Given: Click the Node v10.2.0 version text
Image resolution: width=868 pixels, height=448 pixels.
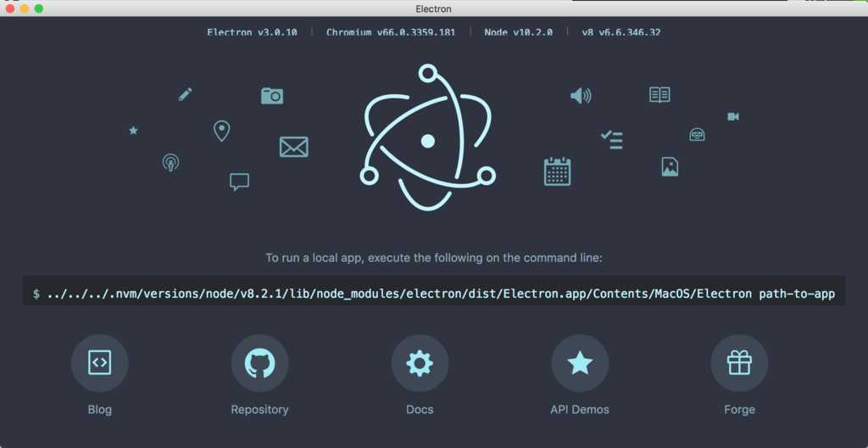Looking at the screenshot, I should [518, 32].
